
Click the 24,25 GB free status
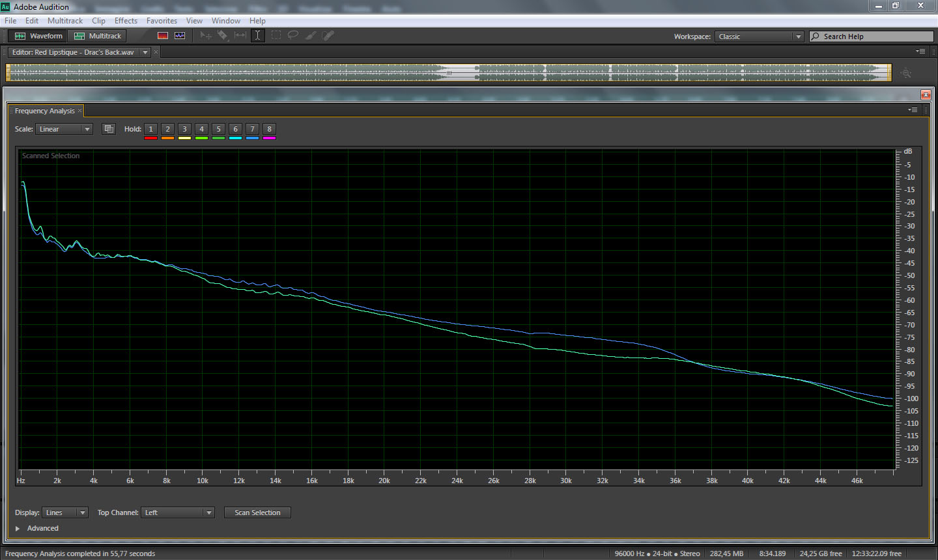(x=821, y=553)
